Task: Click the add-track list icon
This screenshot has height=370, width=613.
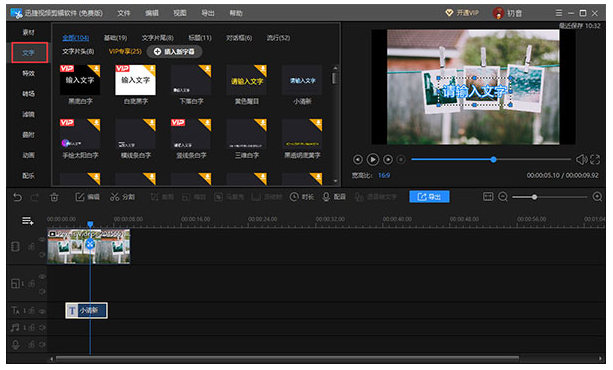Action: [27, 221]
